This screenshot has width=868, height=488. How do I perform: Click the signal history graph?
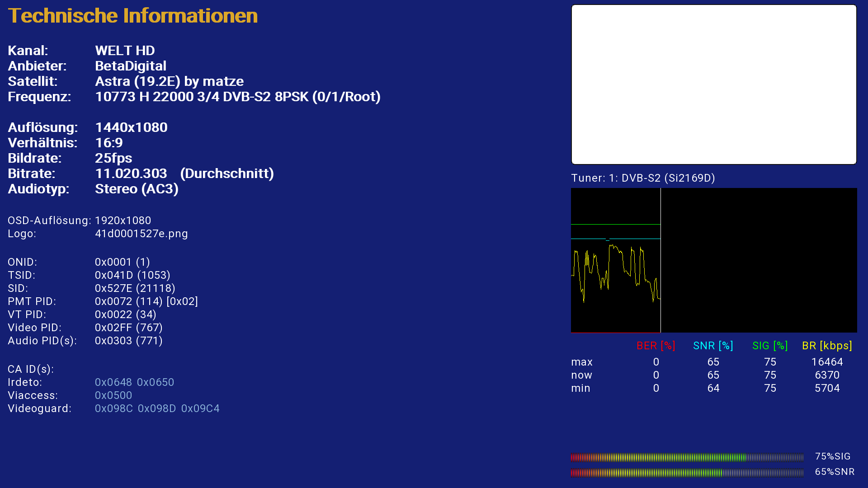coord(714,260)
